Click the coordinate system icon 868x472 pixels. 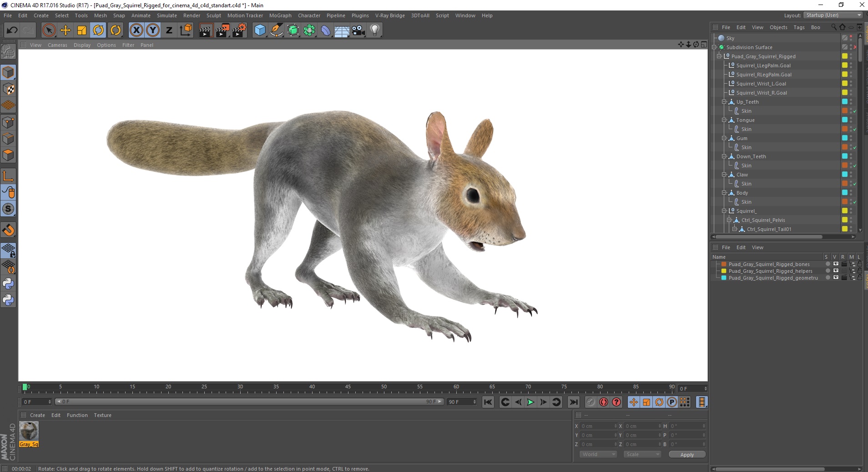pyautogui.click(x=186, y=30)
